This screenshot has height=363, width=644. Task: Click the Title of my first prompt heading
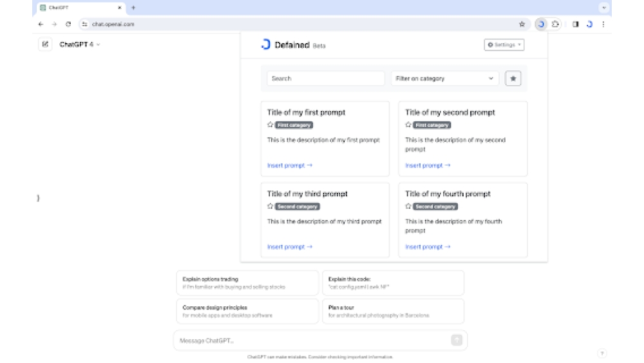pyautogui.click(x=306, y=112)
